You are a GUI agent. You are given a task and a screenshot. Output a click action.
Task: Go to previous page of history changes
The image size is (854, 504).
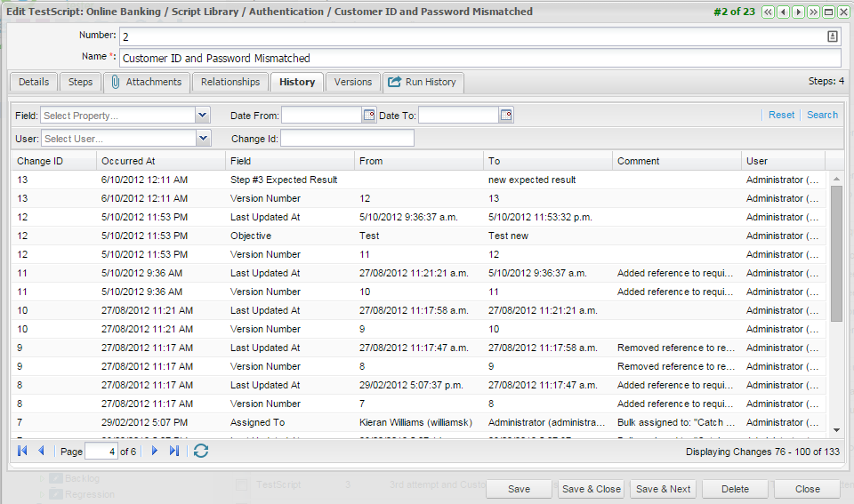click(x=41, y=452)
